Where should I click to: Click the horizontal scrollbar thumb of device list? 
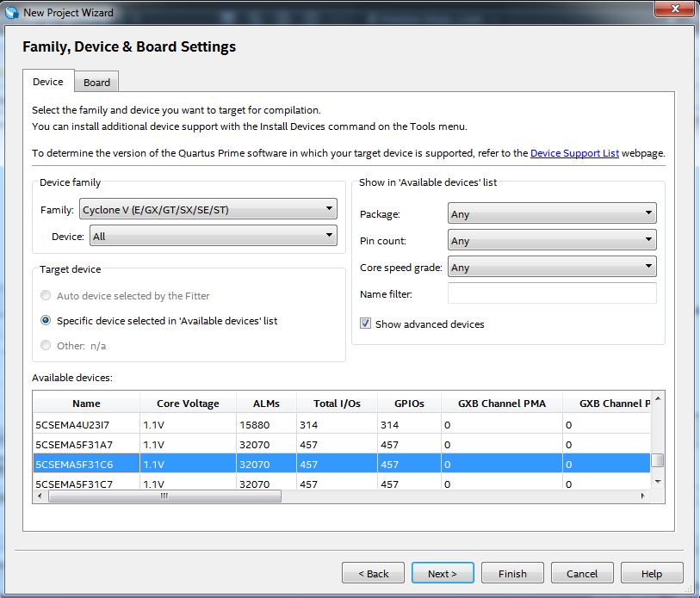tap(164, 496)
